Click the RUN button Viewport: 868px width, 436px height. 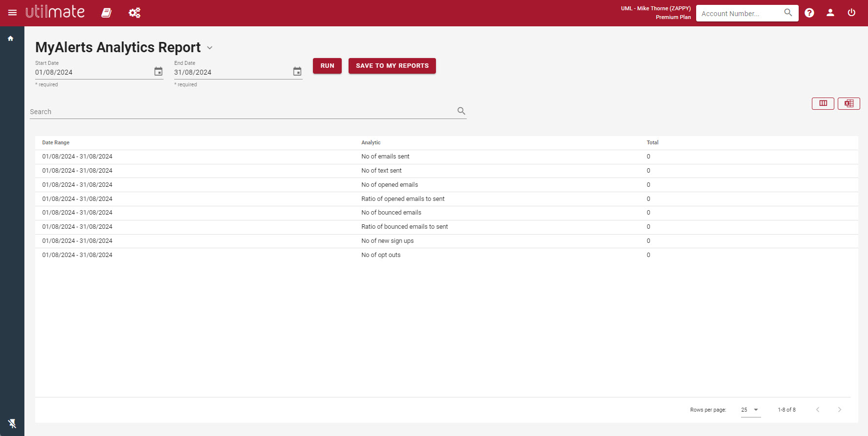point(327,66)
